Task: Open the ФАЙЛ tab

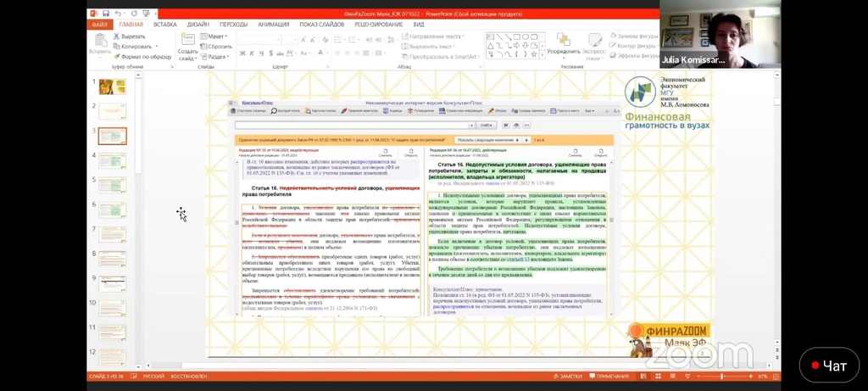Action: [100, 25]
